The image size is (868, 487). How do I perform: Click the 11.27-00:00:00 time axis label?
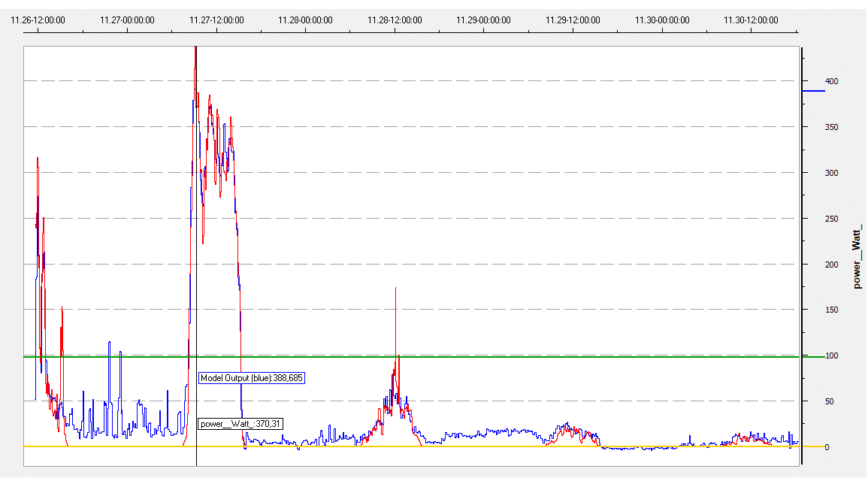127,20
